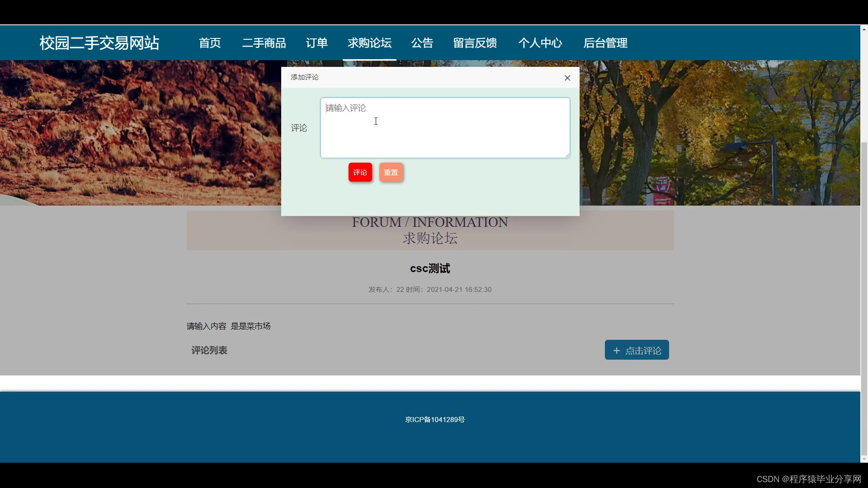
Task: Click the plus 点击评论 button
Action: pos(637,350)
